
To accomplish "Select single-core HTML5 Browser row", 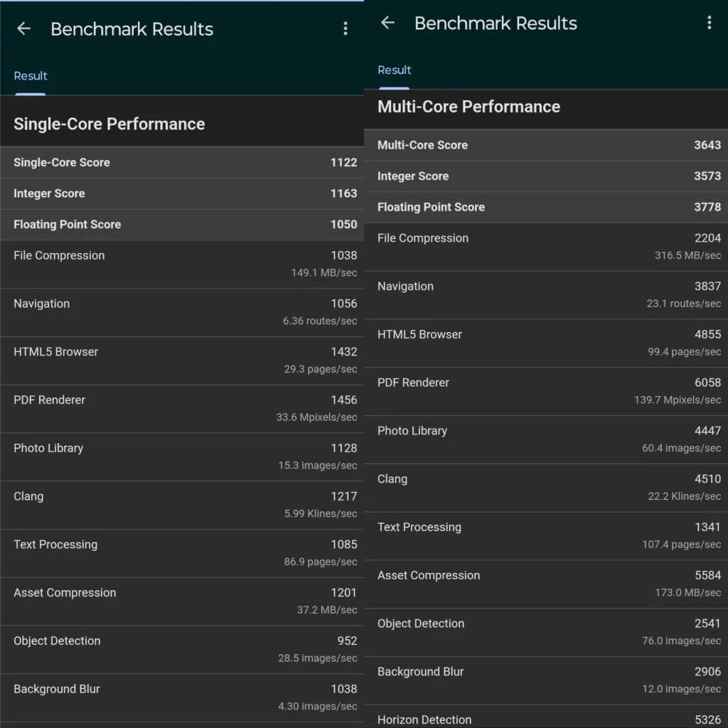I will (182, 360).
